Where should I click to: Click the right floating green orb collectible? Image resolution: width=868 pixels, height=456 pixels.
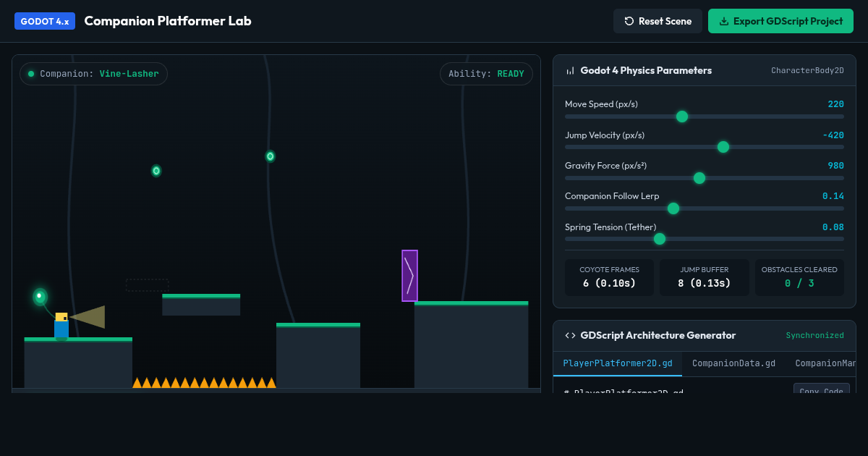pos(270,156)
